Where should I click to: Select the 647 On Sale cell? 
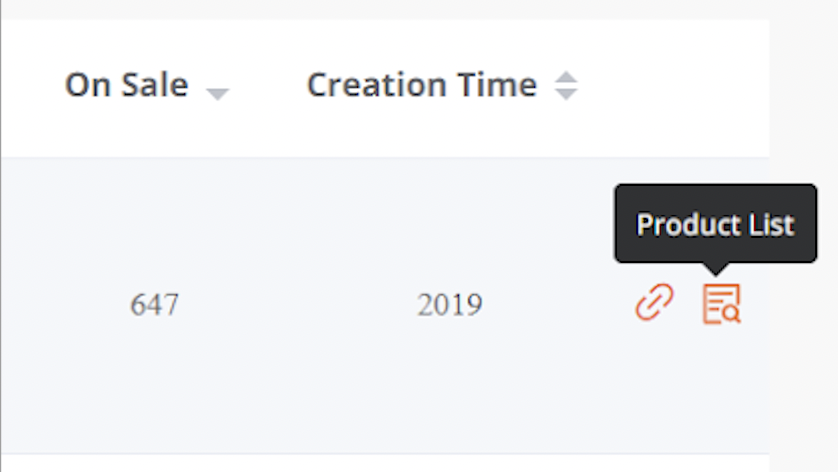point(155,304)
